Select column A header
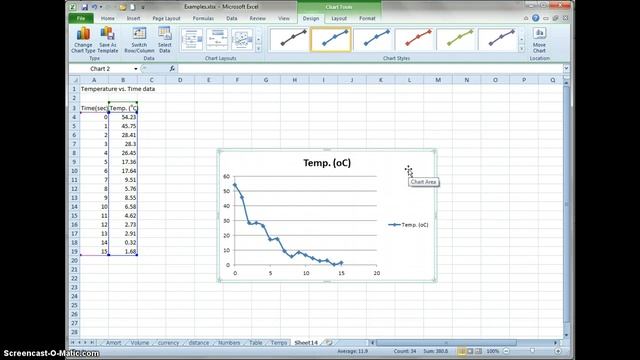640x360 pixels. (x=94, y=80)
